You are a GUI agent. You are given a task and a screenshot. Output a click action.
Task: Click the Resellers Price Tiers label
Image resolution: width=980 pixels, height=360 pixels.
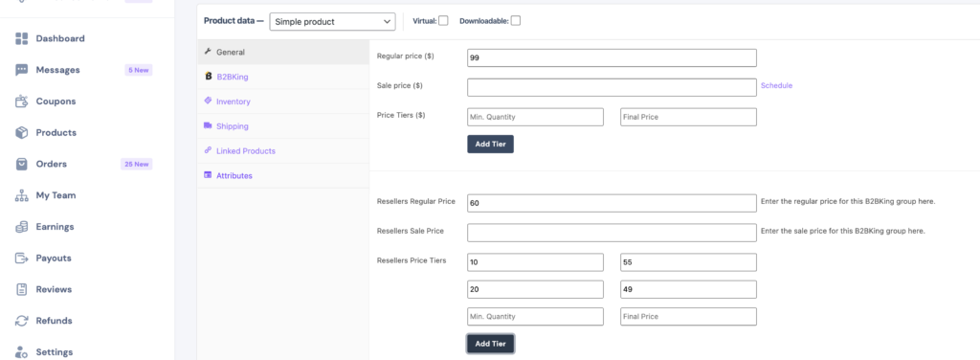tap(412, 260)
